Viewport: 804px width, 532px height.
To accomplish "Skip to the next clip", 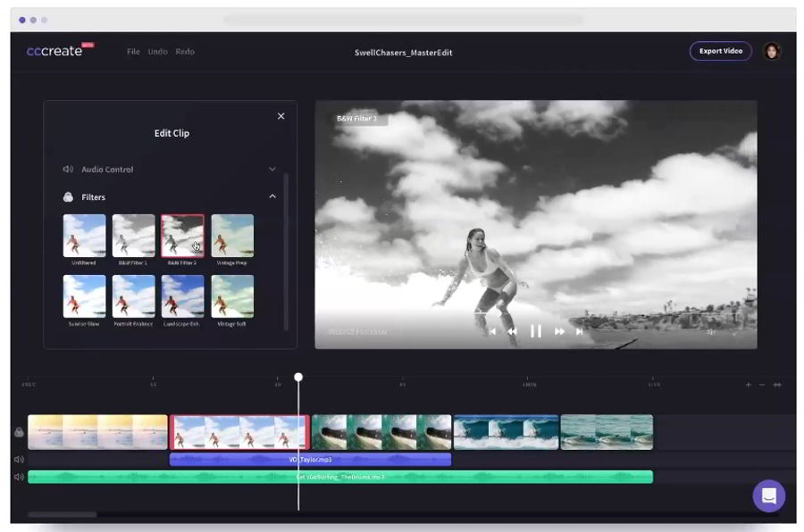I will (x=580, y=331).
